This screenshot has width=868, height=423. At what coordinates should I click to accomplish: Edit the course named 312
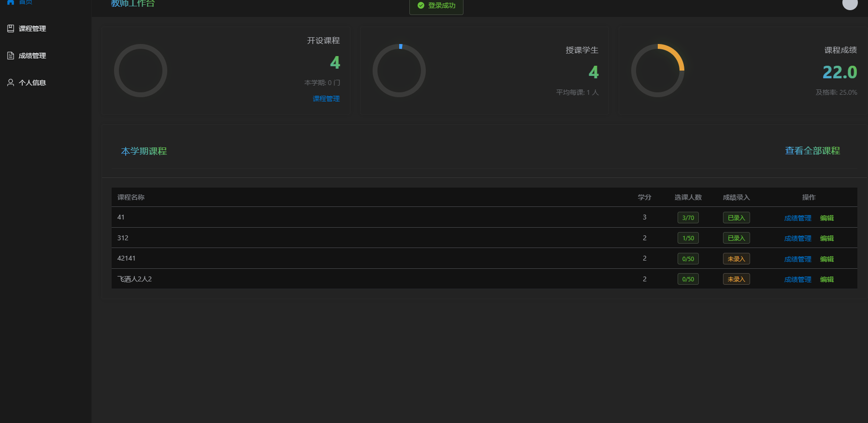(826, 238)
